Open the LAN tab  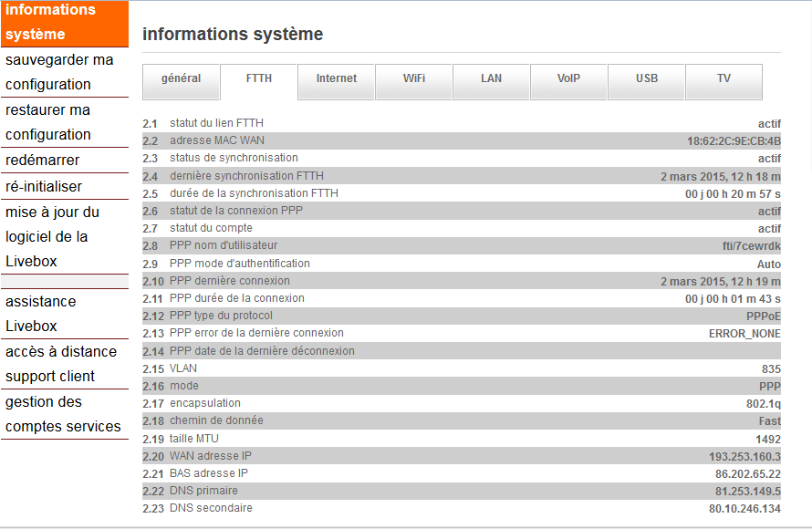492,79
